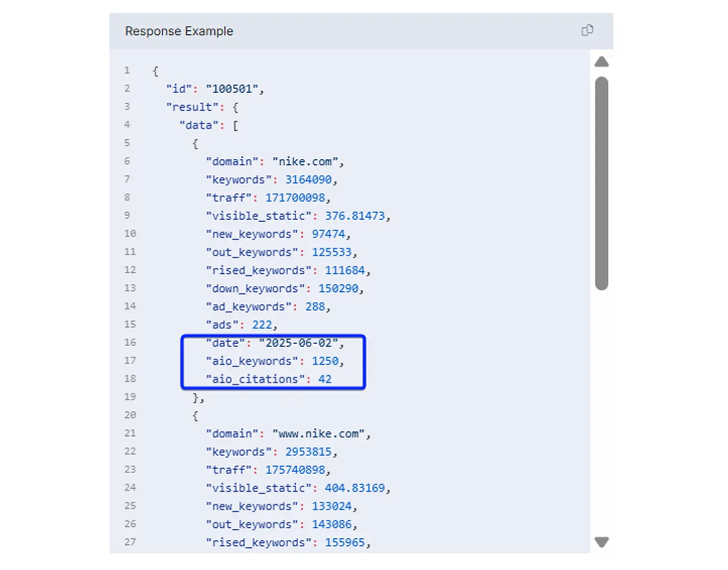
Task: Click the www.nike.com domain value
Action: pos(319,433)
